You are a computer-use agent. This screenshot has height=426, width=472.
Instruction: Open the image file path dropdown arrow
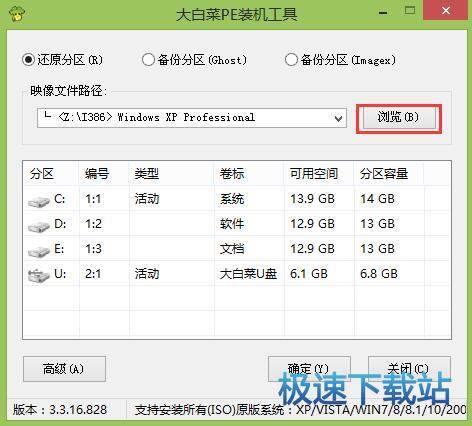338,118
